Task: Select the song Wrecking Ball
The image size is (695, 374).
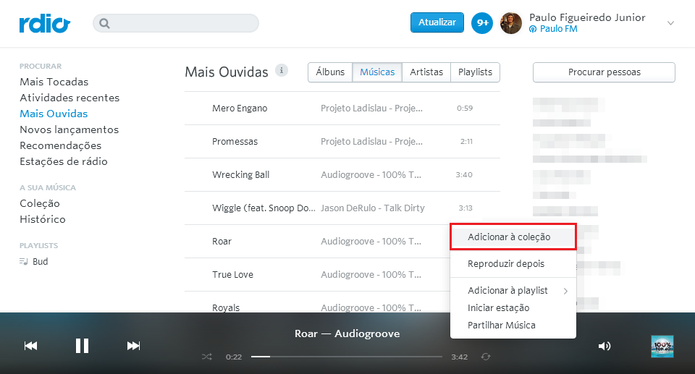Action: pos(241,175)
